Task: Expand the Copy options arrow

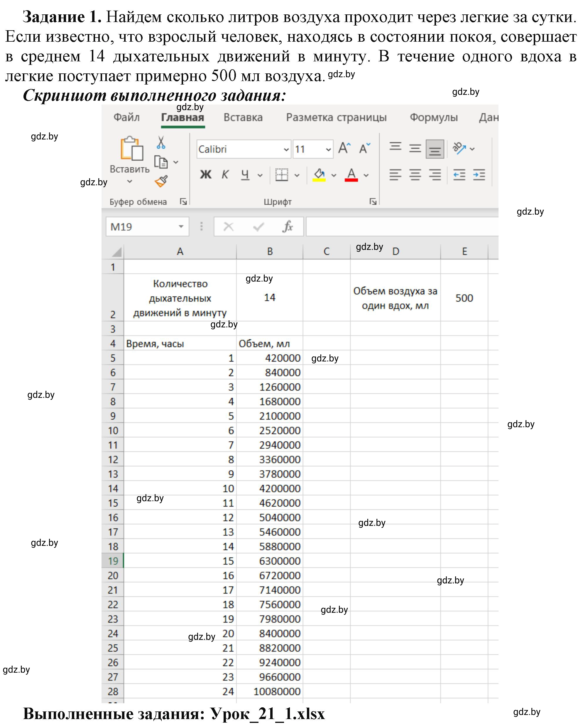Action: pyautogui.click(x=176, y=162)
